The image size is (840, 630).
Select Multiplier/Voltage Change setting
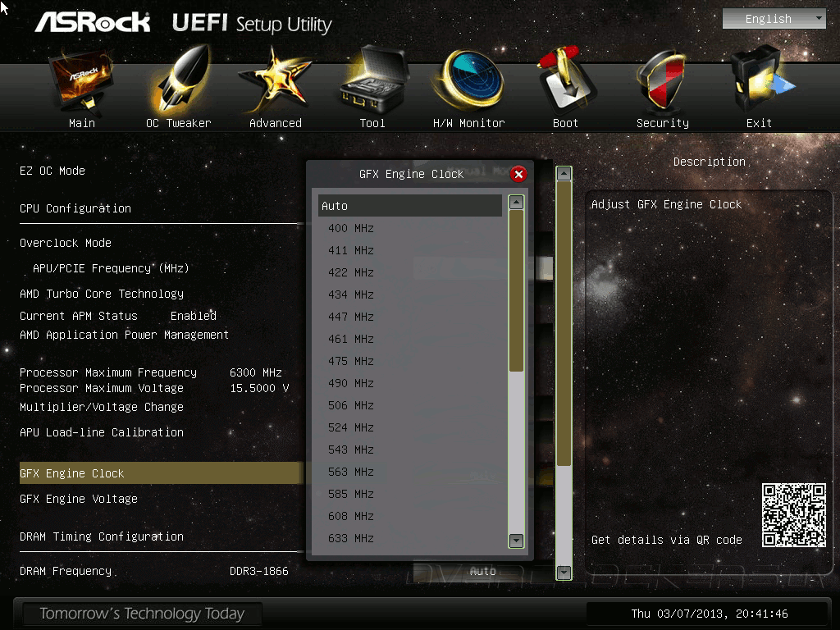pos(102,407)
